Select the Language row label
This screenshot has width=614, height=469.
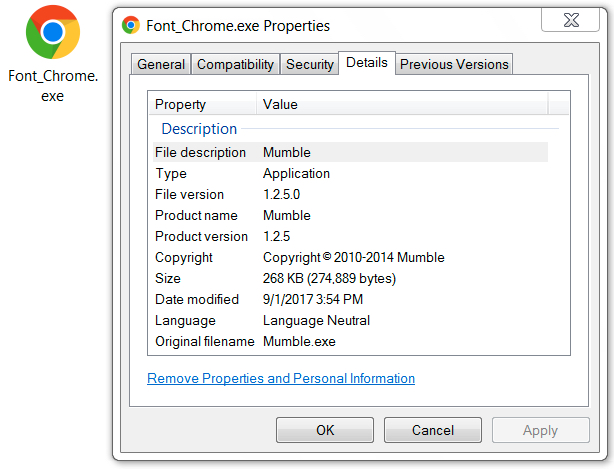[185, 321]
